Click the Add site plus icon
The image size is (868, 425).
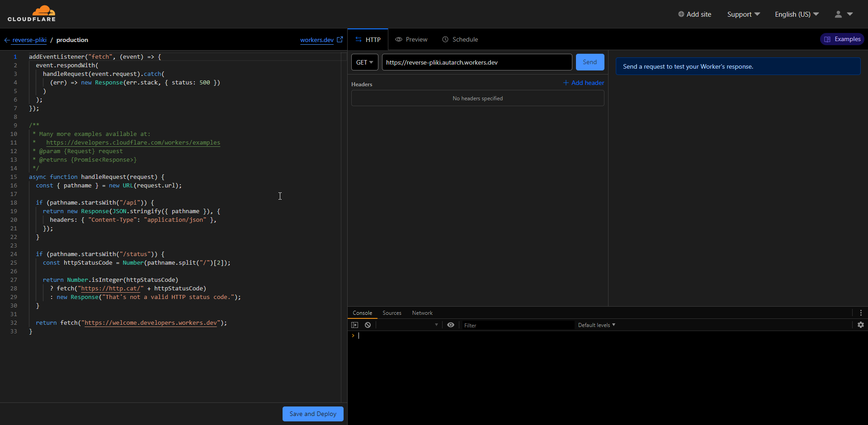pyautogui.click(x=681, y=14)
